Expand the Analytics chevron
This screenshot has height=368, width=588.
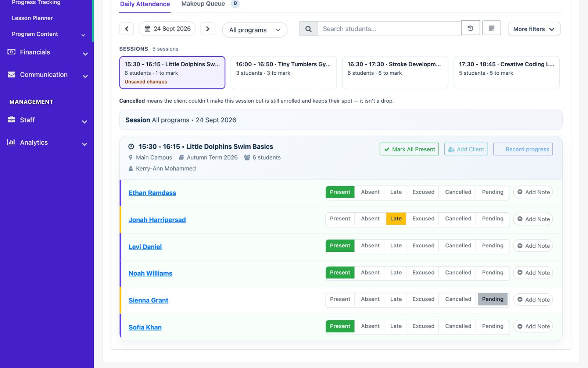(x=85, y=144)
